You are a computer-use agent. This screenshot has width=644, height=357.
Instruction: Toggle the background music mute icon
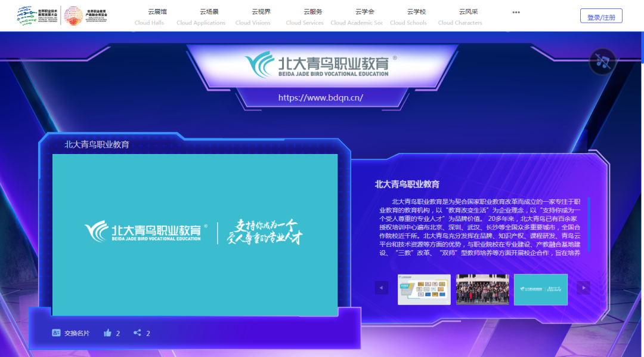click(x=602, y=61)
